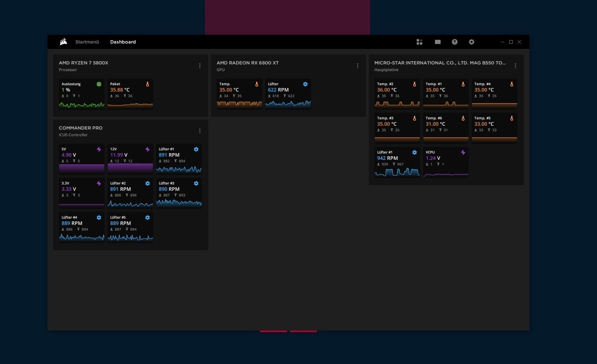597x364 pixels.
Task: Select the 942 RPM value
Action: coord(387,158)
